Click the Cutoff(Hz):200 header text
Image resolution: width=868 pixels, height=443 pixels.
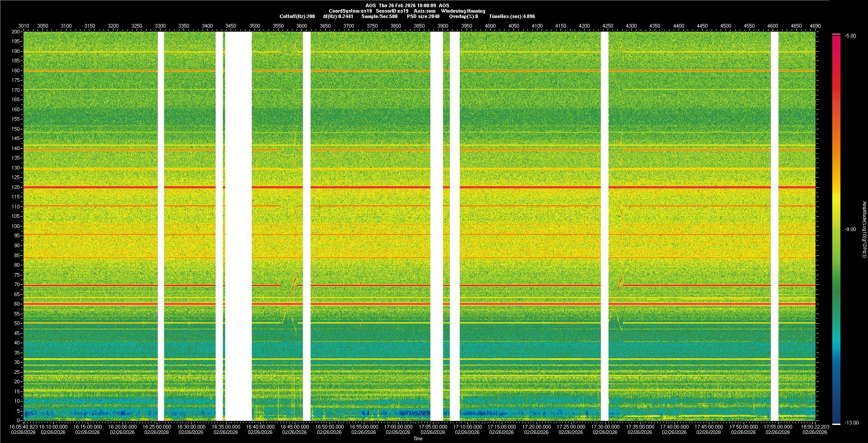click(x=297, y=16)
